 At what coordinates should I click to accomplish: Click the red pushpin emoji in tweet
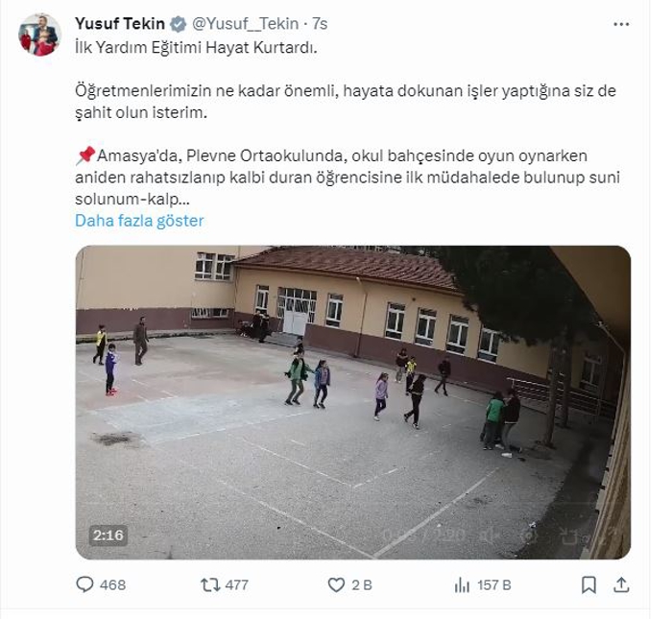point(85,155)
